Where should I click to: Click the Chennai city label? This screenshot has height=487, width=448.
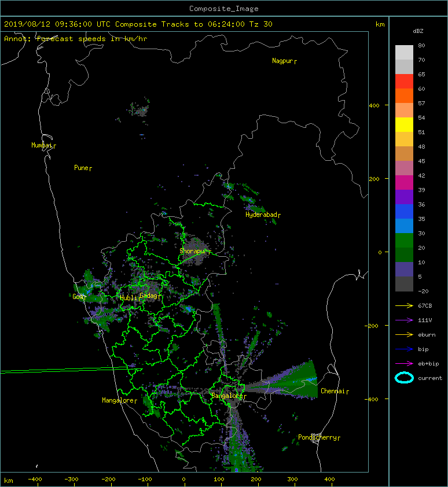(x=335, y=391)
